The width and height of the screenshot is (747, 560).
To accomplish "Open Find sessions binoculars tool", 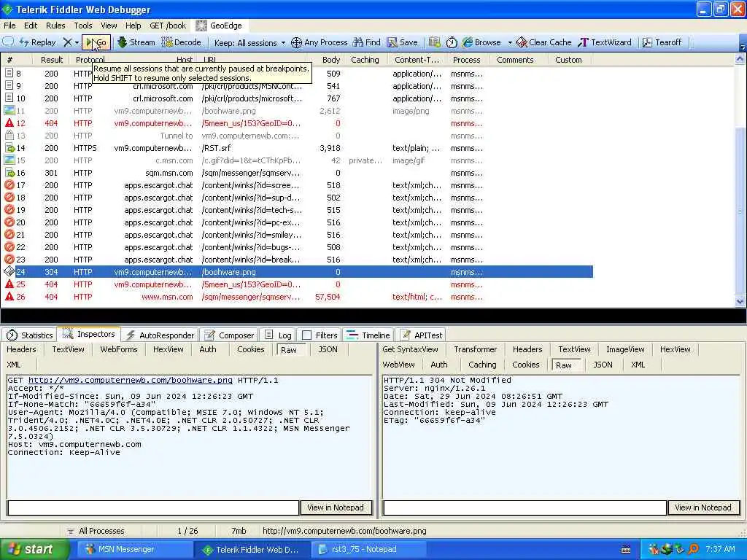I will [x=367, y=42].
